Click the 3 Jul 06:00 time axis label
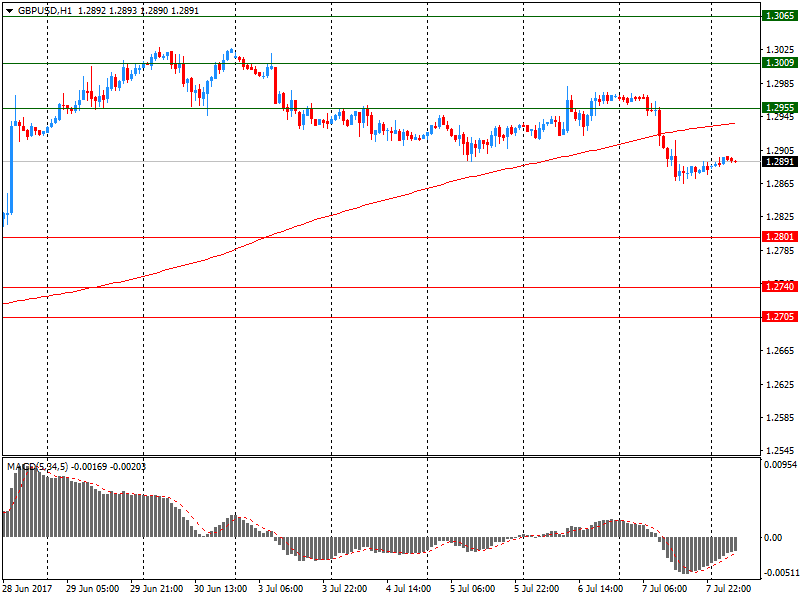The image size is (800, 600). click(x=281, y=589)
